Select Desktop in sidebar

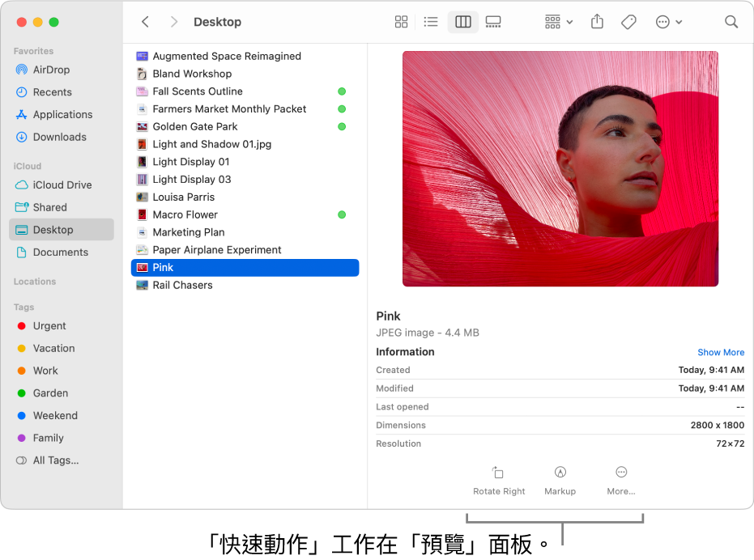pos(61,230)
